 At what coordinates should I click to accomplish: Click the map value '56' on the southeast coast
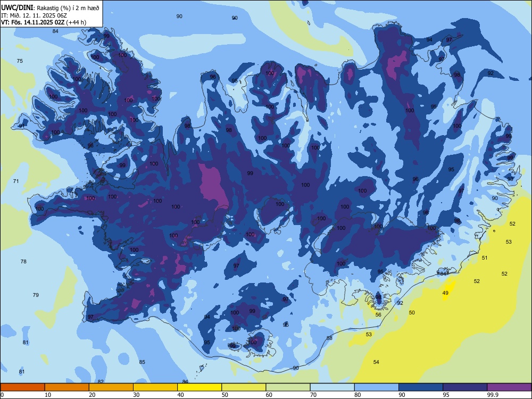[378, 315]
